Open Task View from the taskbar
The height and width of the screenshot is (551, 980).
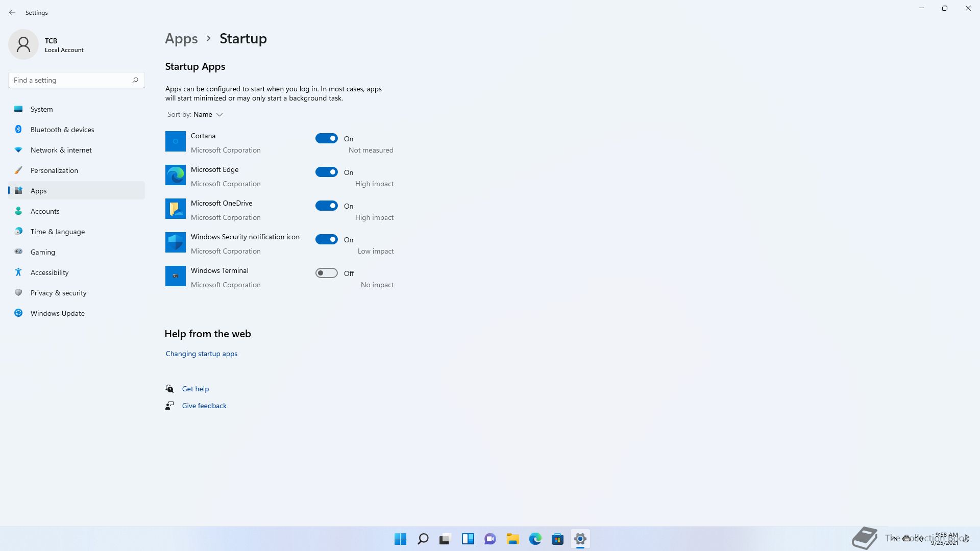tap(446, 539)
